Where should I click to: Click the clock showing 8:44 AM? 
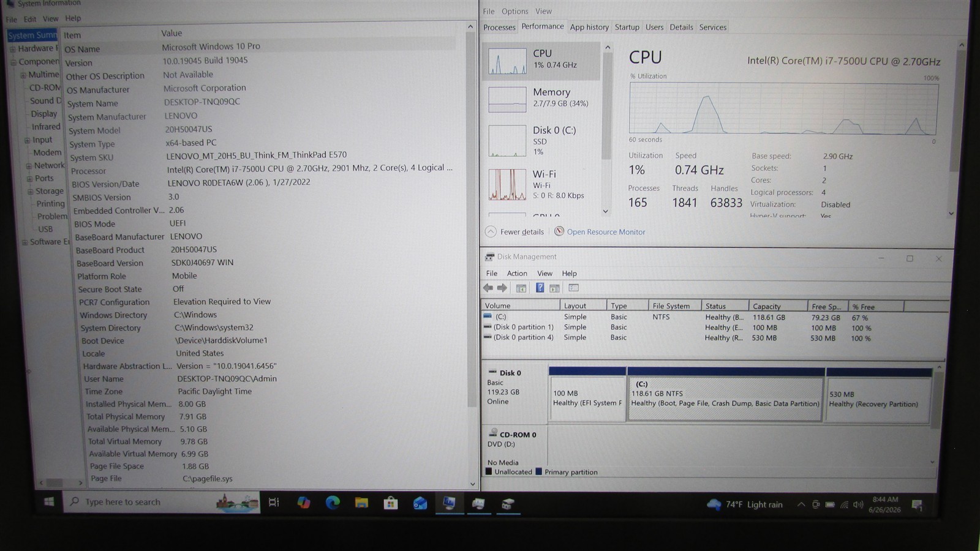(x=884, y=504)
